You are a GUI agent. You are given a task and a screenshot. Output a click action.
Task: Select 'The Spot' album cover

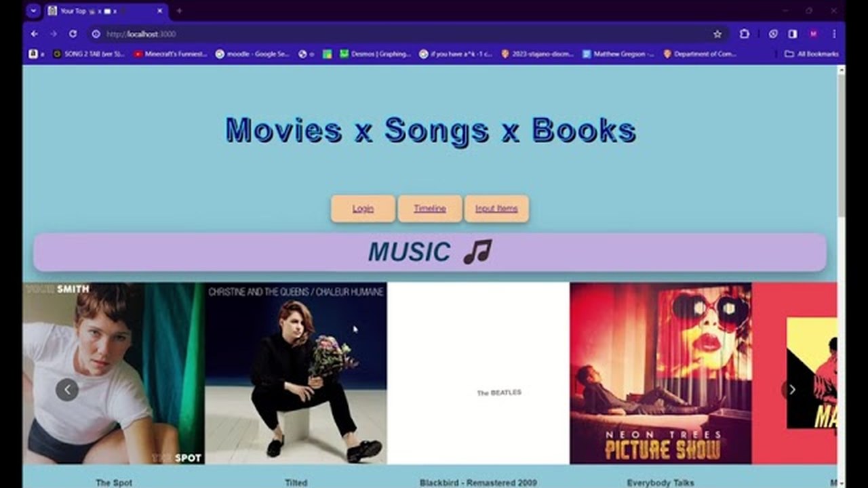(x=113, y=373)
